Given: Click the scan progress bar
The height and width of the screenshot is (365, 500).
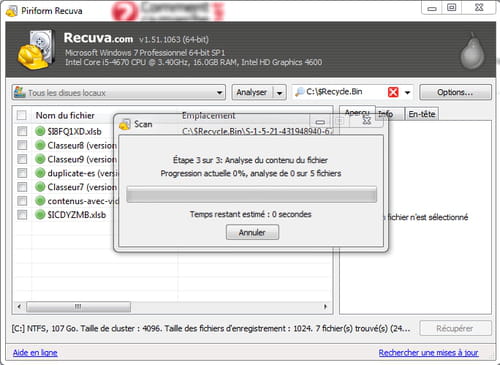Looking at the screenshot, I should coord(252,194).
